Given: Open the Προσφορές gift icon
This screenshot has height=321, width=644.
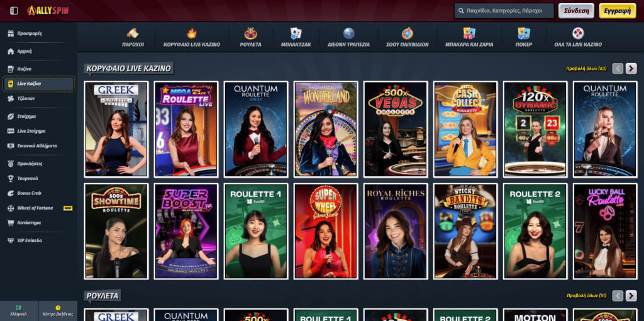Looking at the screenshot, I should tap(11, 33).
